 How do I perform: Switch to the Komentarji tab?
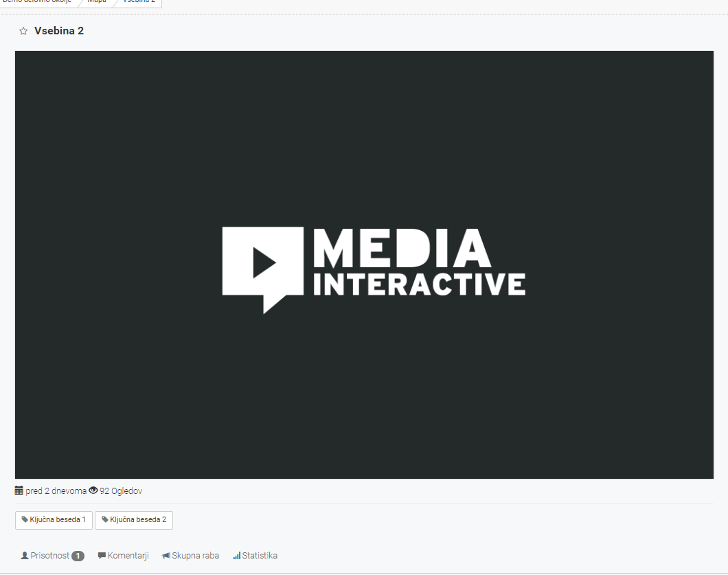tap(123, 556)
